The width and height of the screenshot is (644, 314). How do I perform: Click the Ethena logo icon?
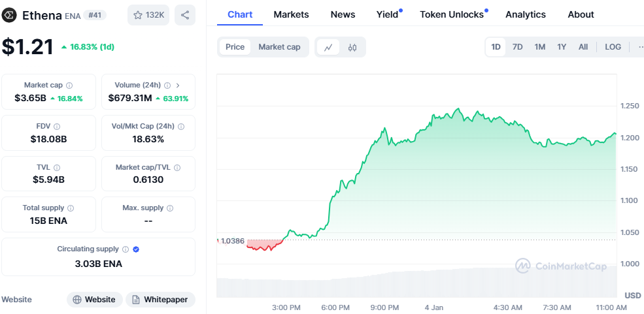coord(9,15)
